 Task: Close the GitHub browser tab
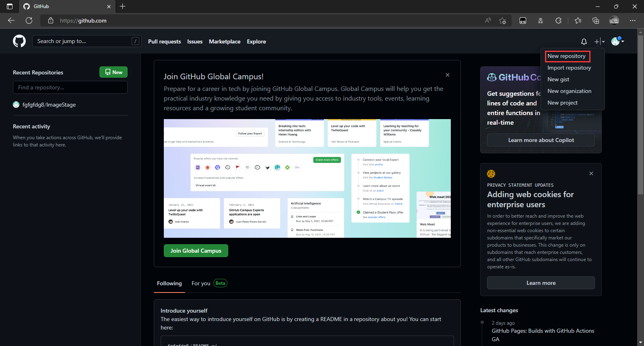point(109,6)
